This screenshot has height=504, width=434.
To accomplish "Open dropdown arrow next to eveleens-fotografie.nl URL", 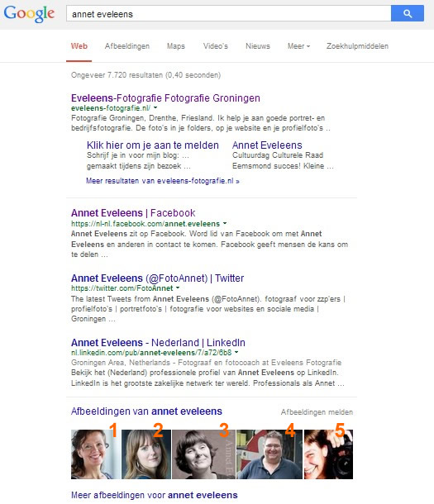I will point(155,107).
